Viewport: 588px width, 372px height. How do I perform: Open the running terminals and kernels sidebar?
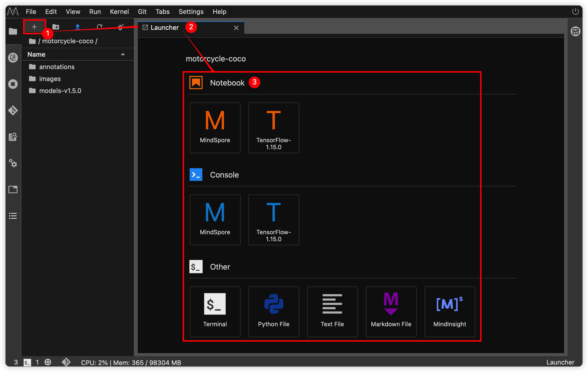[13, 84]
